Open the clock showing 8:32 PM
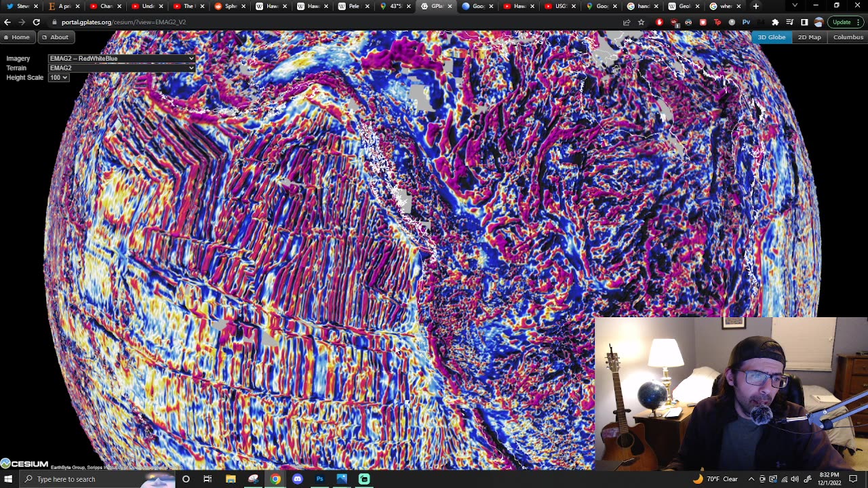Image resolution: width=868 pixels, height=488 pixels. coord(829,479)
